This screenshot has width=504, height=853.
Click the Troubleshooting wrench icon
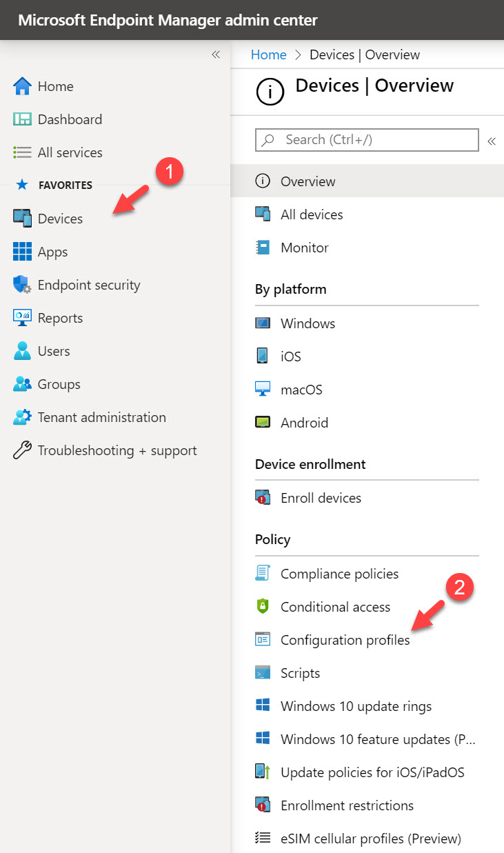click(23, 450)
